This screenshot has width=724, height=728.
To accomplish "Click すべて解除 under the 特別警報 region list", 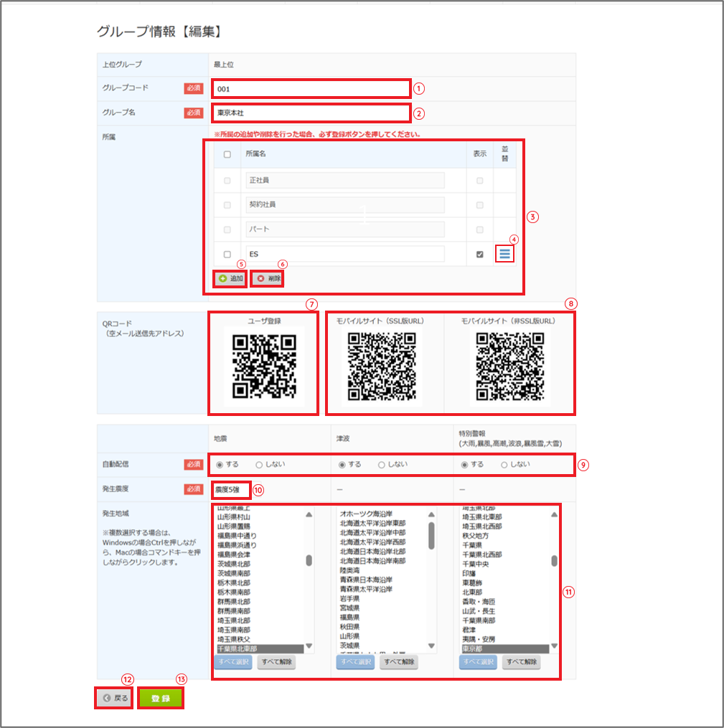I will pyautogui.click(x=522, y=662).
